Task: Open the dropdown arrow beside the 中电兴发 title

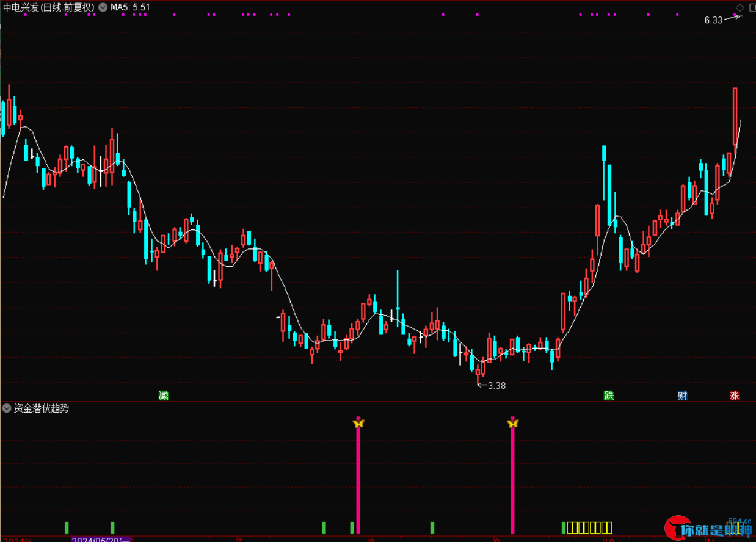Action: pyautogui.click(x=101, y=7)
